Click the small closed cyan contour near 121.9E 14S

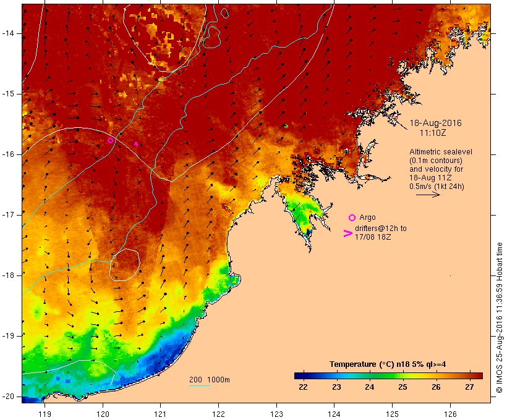[x=212, y=36]
